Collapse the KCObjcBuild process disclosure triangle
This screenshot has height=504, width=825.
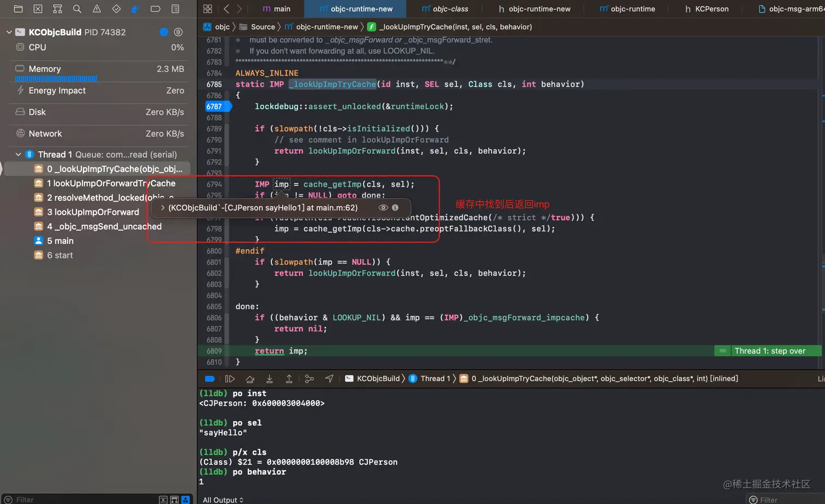9,32
